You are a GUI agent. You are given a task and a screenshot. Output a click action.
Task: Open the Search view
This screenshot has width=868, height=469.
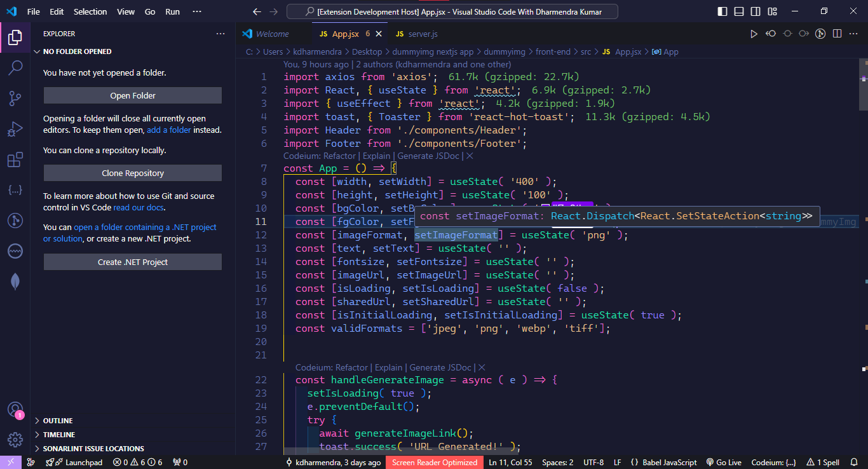[x=15, y=67]
